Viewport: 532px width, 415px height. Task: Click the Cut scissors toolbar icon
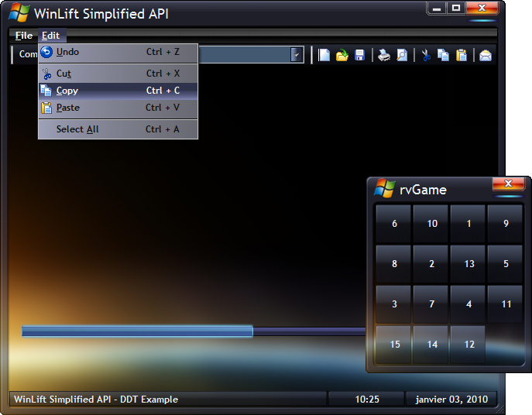coord(426,55)
